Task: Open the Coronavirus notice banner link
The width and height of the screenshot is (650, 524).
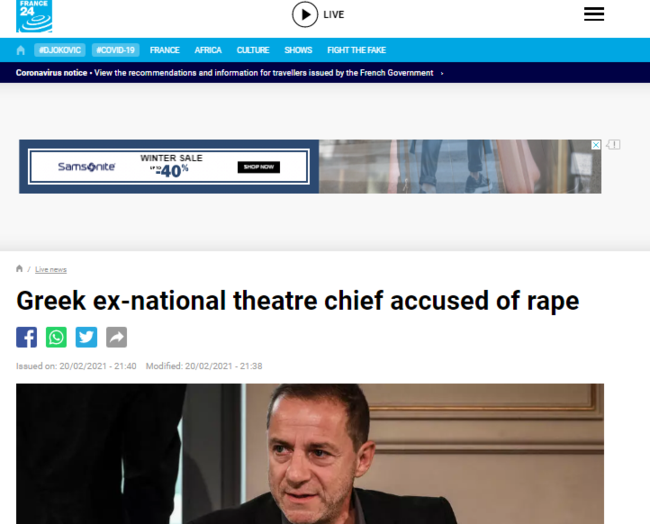Action: pyautogui.click(x=224, y=73)
